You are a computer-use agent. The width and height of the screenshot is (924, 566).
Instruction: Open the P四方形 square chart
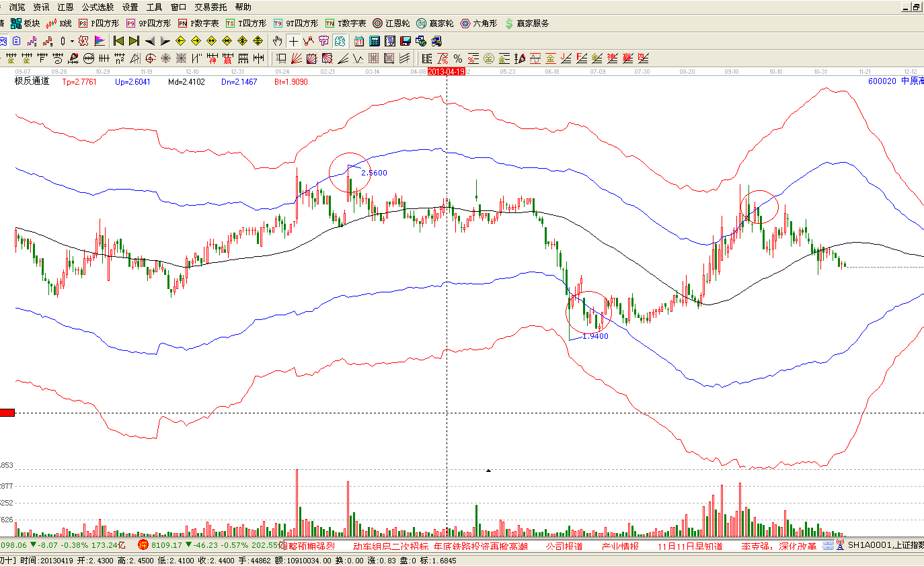[99, 24]
